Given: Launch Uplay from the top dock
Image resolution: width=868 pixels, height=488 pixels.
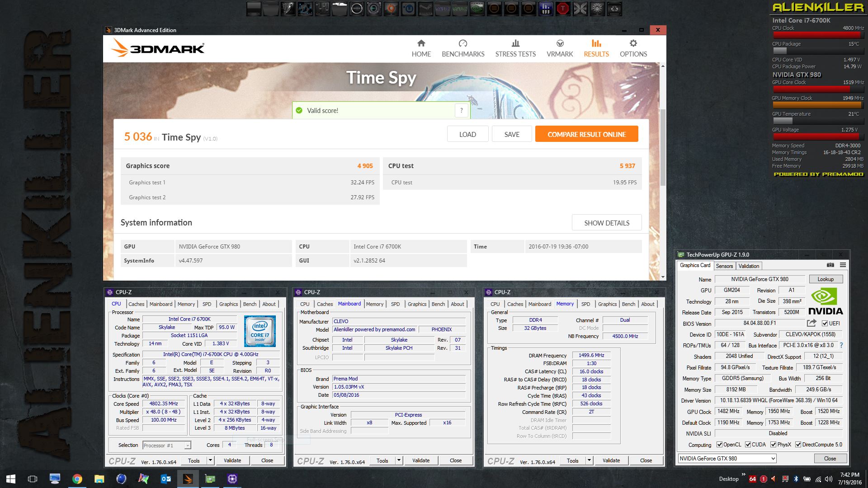Looking at the screenshot, I should (x=408, y=9).
